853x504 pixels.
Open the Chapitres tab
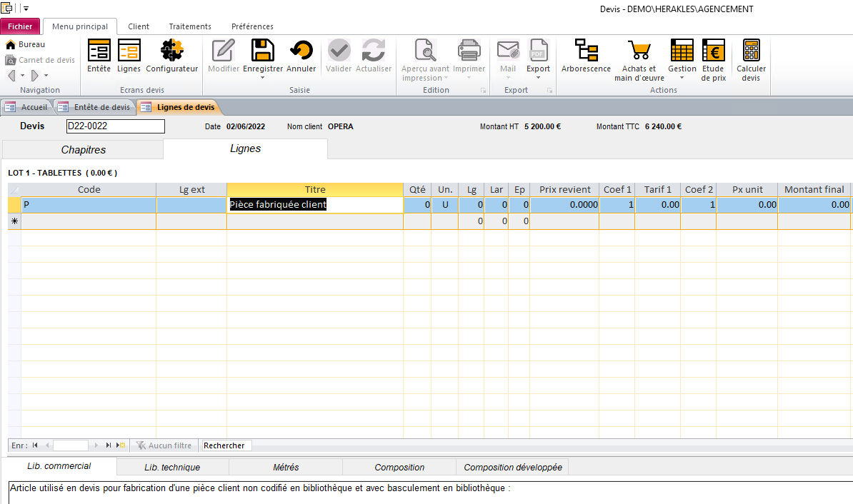[x=84, y=150]
